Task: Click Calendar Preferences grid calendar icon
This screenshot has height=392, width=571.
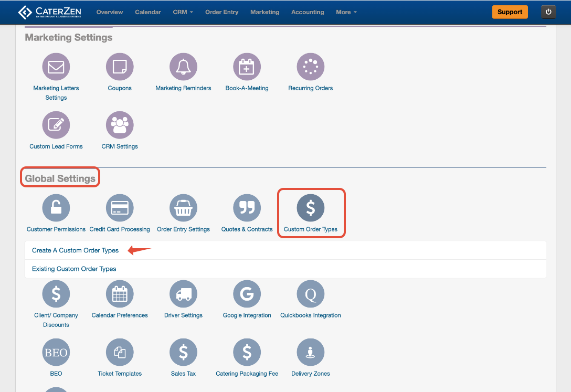Action: [x=120, y=294]
